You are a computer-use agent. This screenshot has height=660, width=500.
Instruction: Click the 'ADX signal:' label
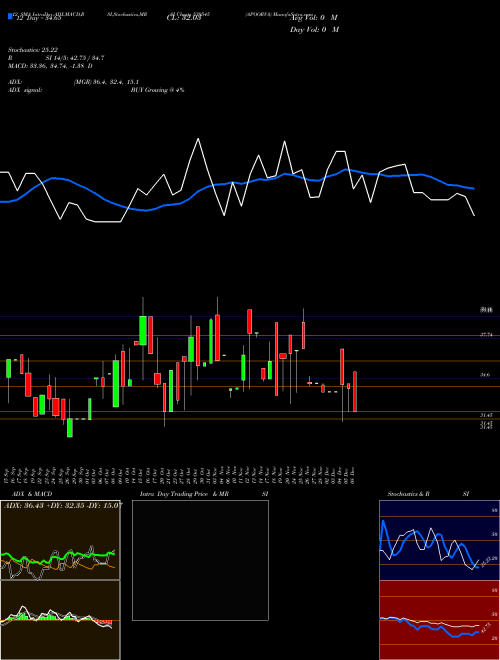(25, 90)
